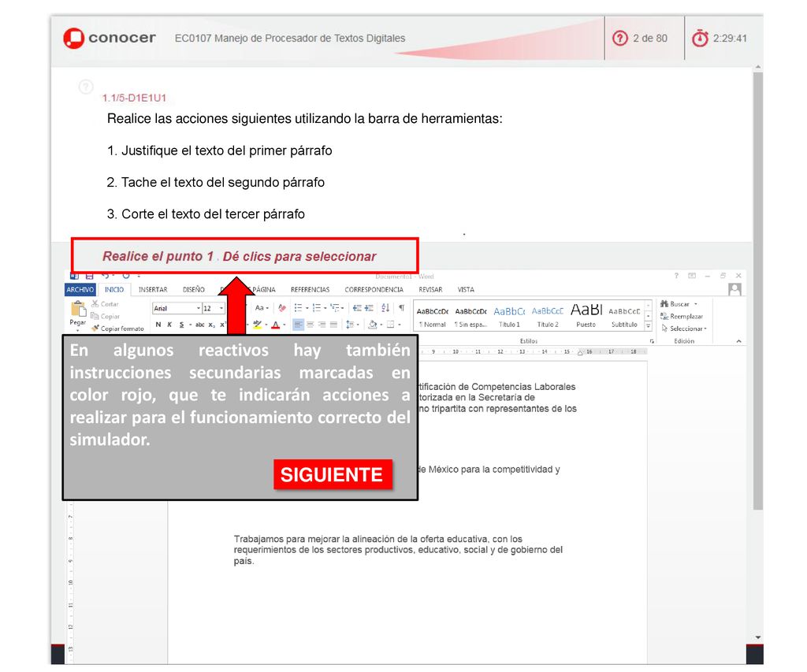Open the font size 12 dropdown
Image resolution: width=807 pixels, height=672 pixels.
coord(221,308)
